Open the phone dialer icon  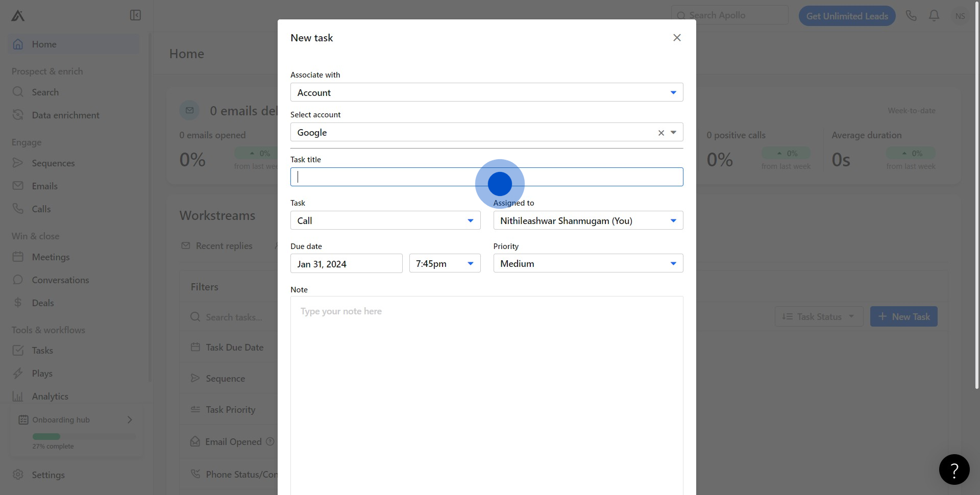pyautogui.click(x=911, y=16)
